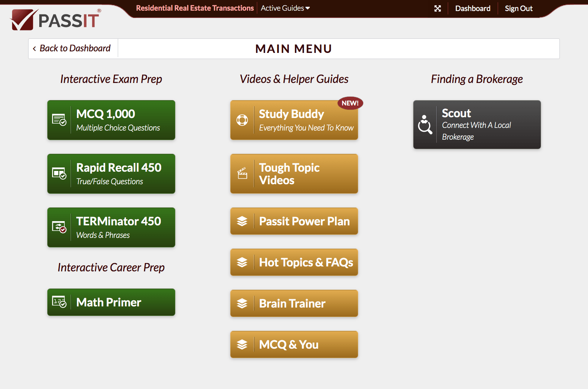Watch Tough Topic Videos
This screenshot has height=389, width=588.
click(x=294, y=174)
